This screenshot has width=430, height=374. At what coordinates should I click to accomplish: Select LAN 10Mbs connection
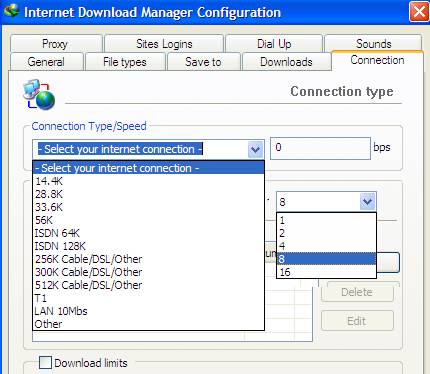tap(148, 311)
